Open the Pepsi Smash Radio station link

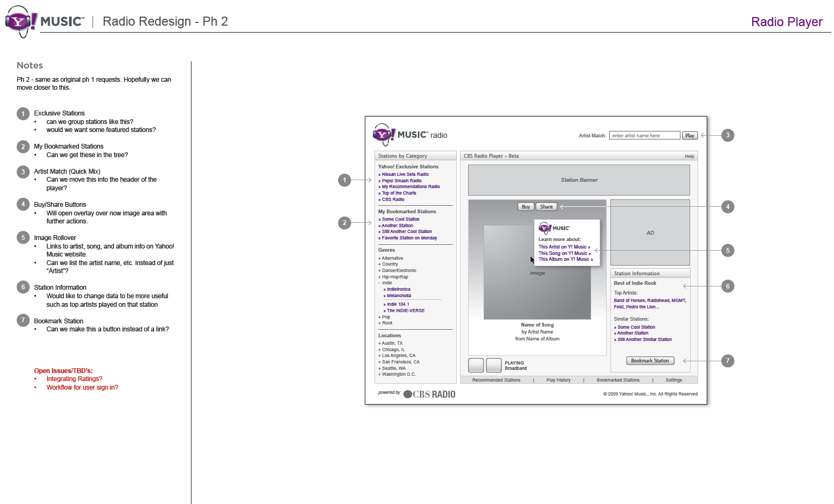401,181
